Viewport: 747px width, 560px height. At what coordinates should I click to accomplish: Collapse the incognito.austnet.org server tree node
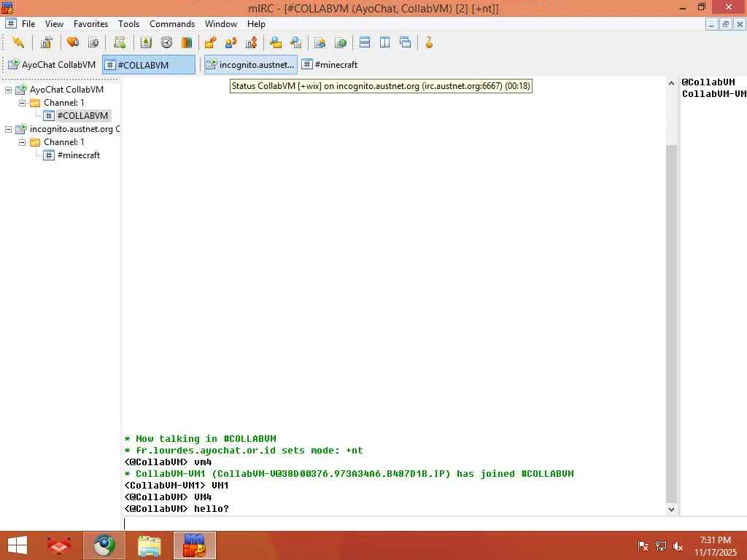[8, 129]
